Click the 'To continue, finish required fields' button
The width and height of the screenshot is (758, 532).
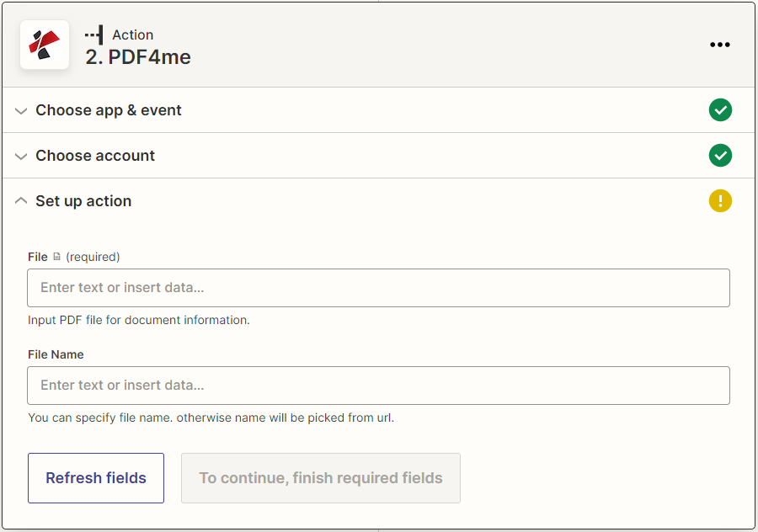coord(320,477)
